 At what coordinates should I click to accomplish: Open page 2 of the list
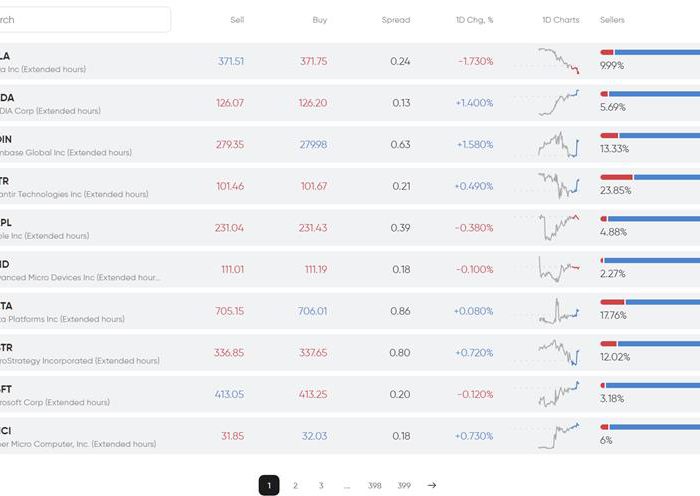coord(295,485)
